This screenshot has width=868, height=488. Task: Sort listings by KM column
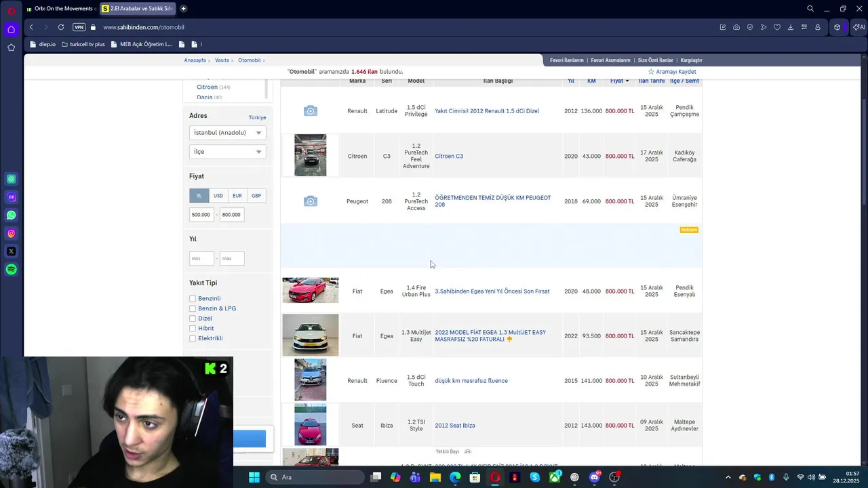click(x=591, y=81)
